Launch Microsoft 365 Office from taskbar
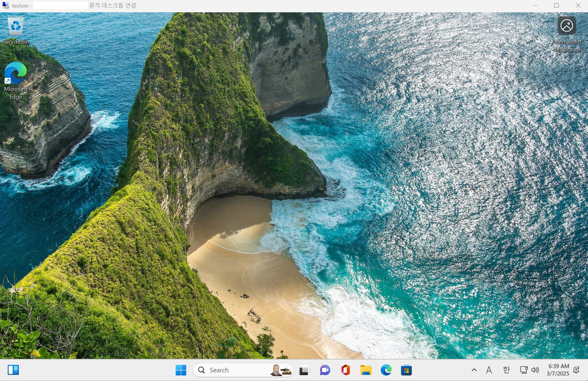The height and width of the screenshot is (381, 588). [345, 370]
